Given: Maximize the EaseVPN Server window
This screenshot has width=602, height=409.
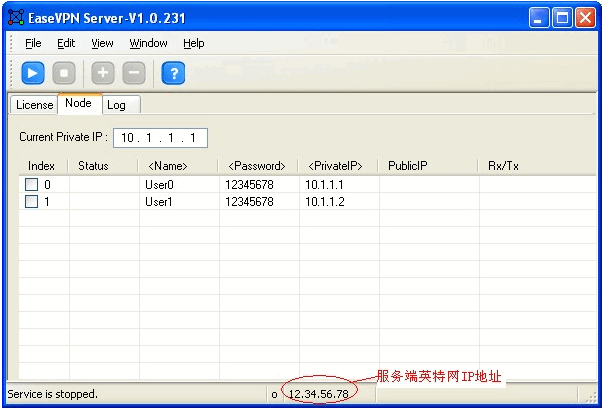Looking at the screenshot, I should click(562, 18).
